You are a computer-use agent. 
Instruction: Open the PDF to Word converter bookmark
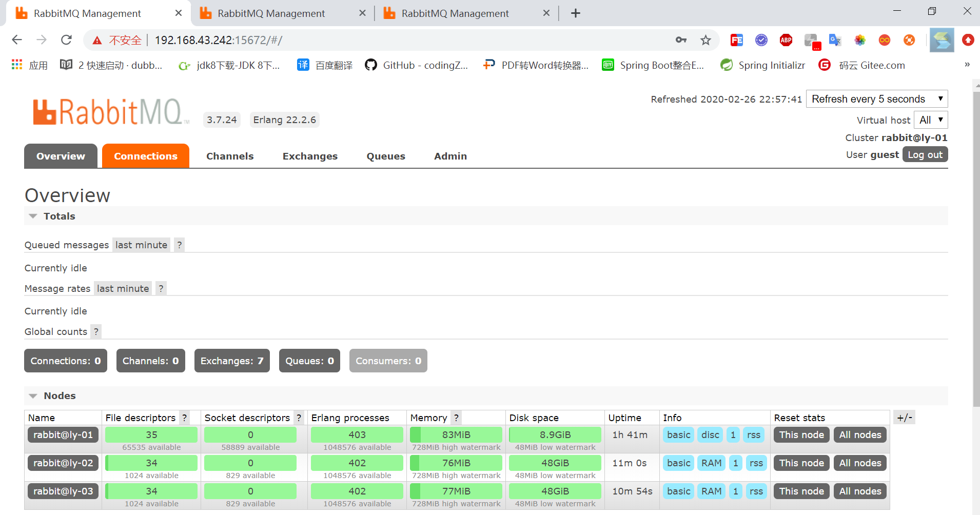coord(536,65)
